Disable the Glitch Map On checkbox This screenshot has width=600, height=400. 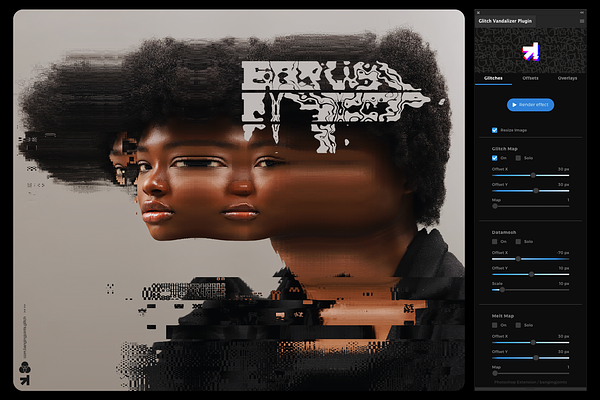[x=494, y=158]
